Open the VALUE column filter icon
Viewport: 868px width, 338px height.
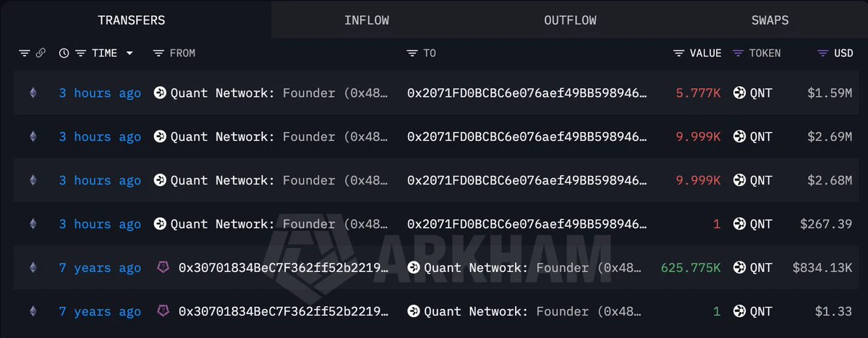[x=678, y=53]
